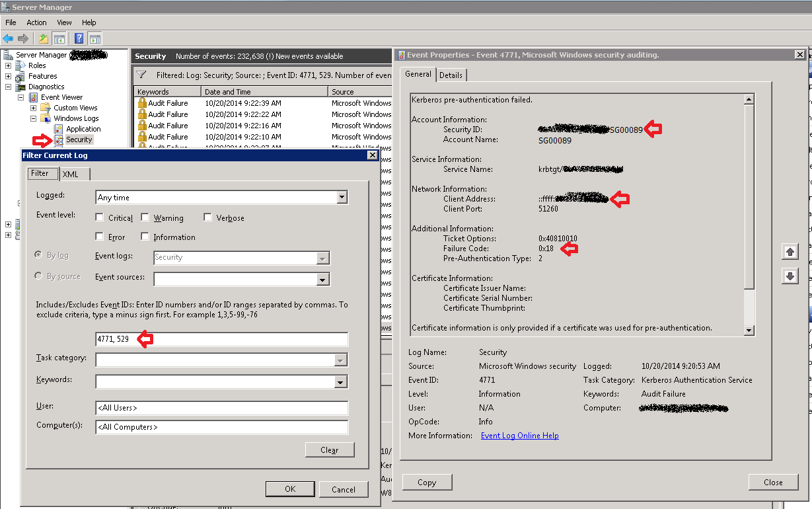The width and height of the screenshot is (812, 509).
Task: Click the Server Manager title bar icon
Action: pos(6,7)
